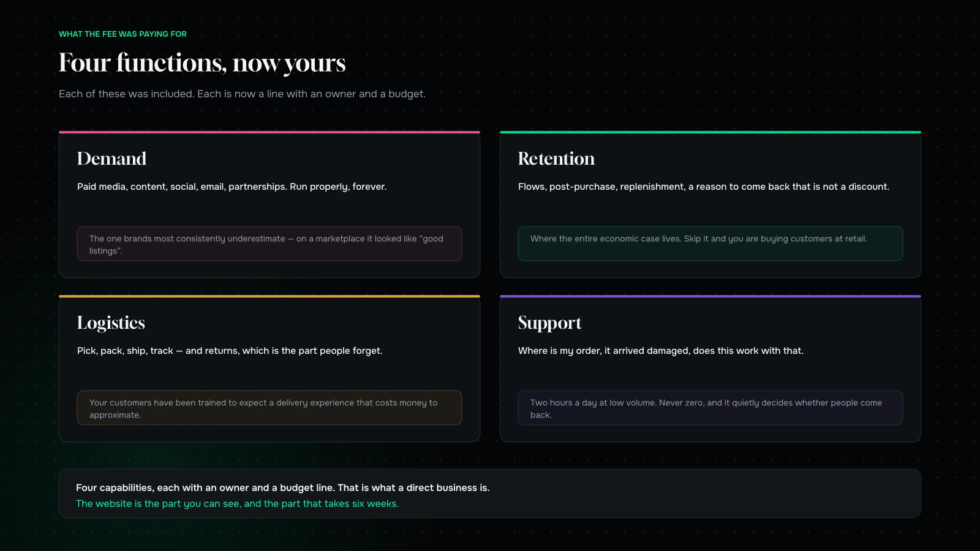Click the Demand card heading
The height and width of the screenshot is (551, 980).
(x=111, y=159)
